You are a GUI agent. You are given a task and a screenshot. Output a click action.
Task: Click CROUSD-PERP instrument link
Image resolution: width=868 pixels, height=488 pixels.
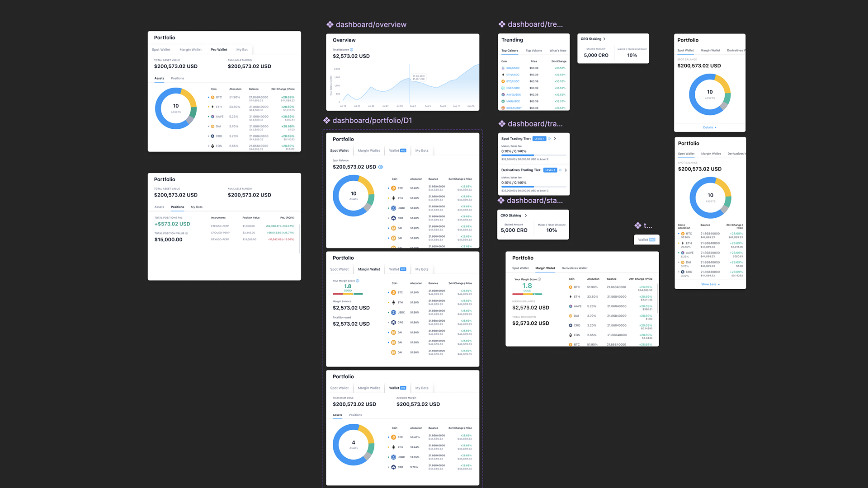[x=220, y=233]
